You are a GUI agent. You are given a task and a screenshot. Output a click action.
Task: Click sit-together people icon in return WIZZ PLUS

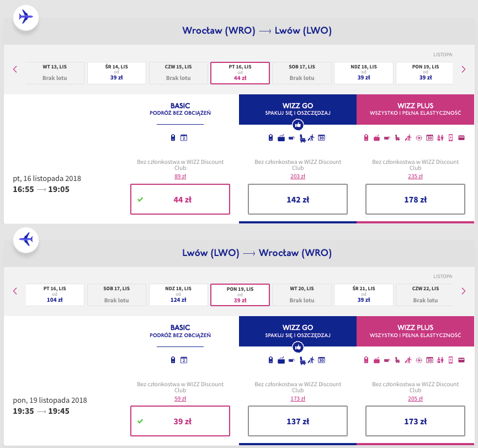440,360
